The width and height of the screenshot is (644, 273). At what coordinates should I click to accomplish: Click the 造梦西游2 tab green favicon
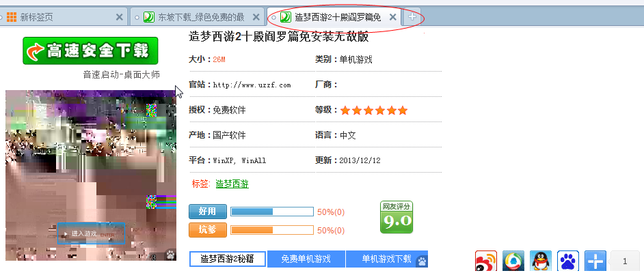point(286,17)
